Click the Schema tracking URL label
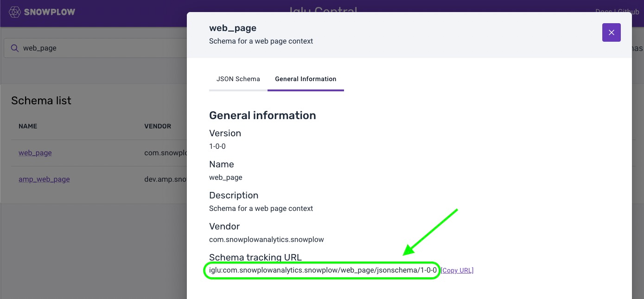The image size is (644, 299). (255, 257)
